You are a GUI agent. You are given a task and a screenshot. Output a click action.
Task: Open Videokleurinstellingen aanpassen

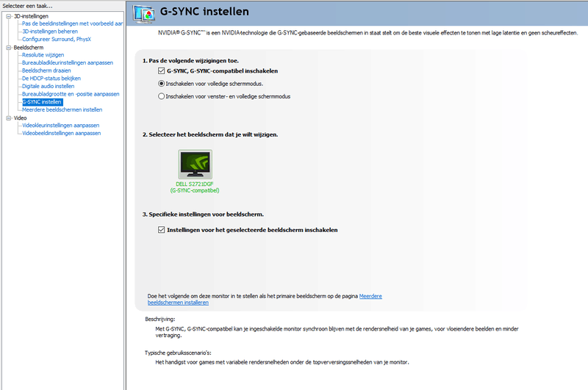pyautogui.click(x=60, y=126)
